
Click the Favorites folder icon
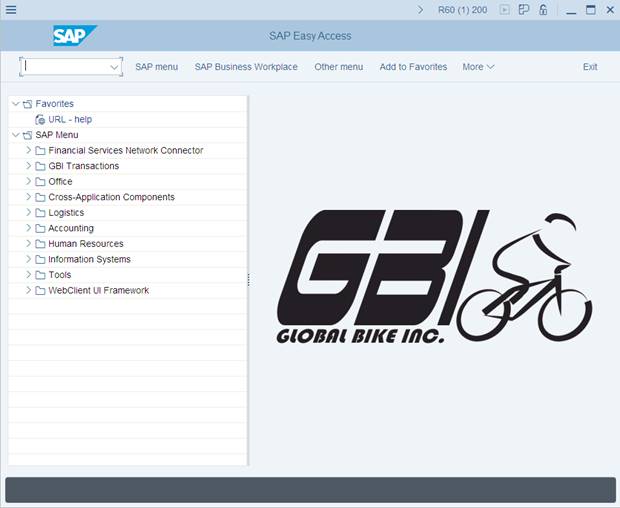27,104
